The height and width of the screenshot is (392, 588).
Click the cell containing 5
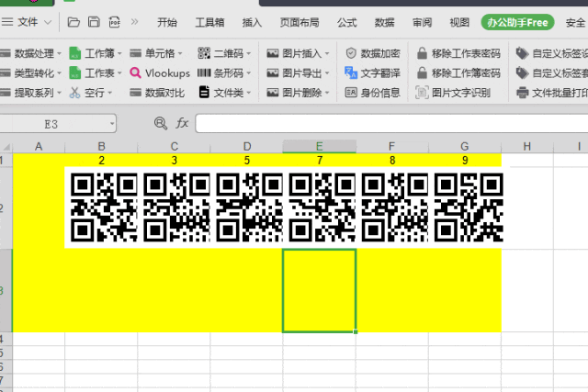pyautogui.click(x=247, y=161)
